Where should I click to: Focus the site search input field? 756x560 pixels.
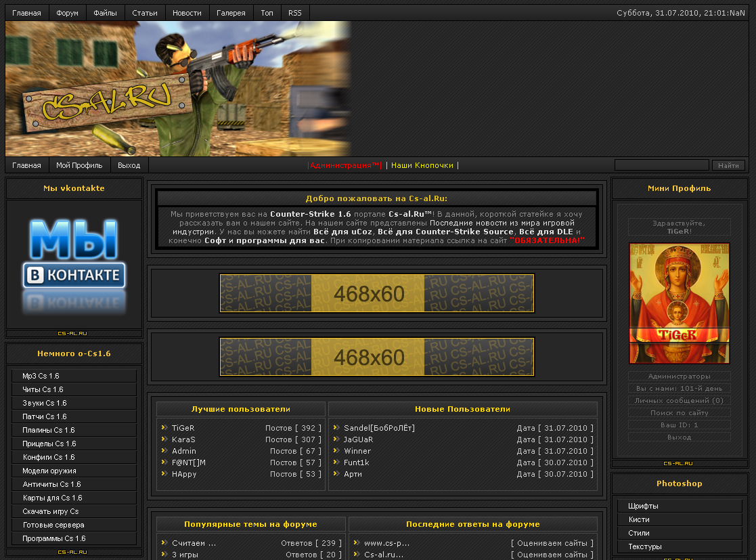[661, 165]
